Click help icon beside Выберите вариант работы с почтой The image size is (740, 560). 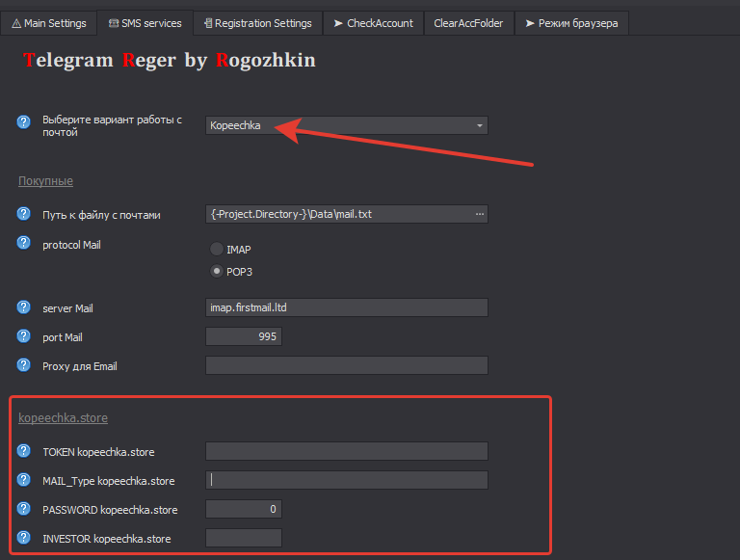[23, 121]
